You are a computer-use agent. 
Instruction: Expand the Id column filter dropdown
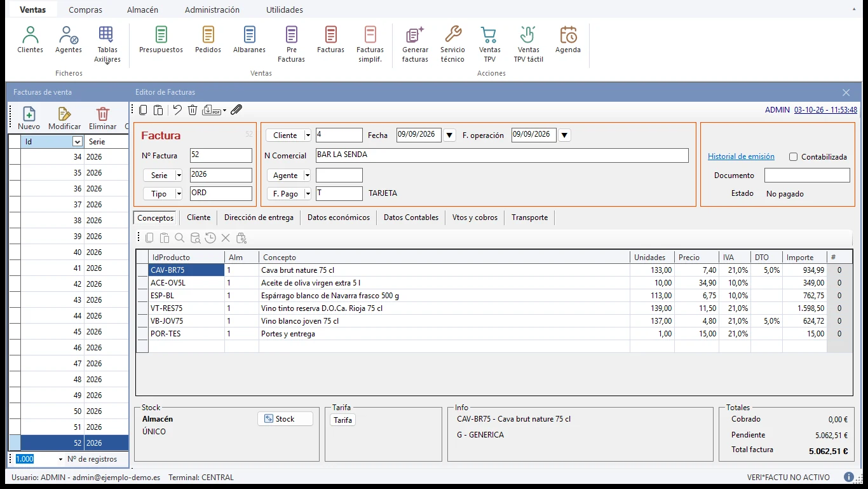[78, 142]
